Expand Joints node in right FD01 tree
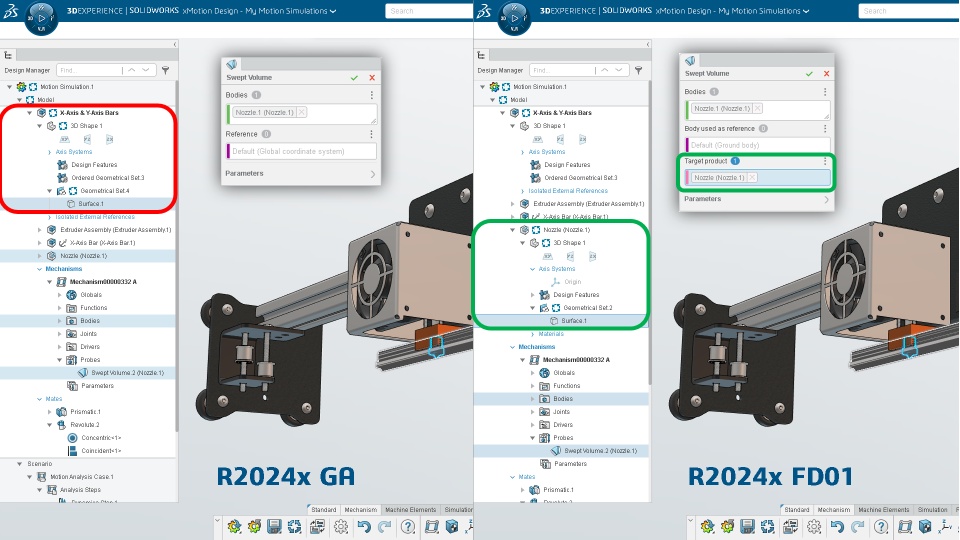 (533, 412)
